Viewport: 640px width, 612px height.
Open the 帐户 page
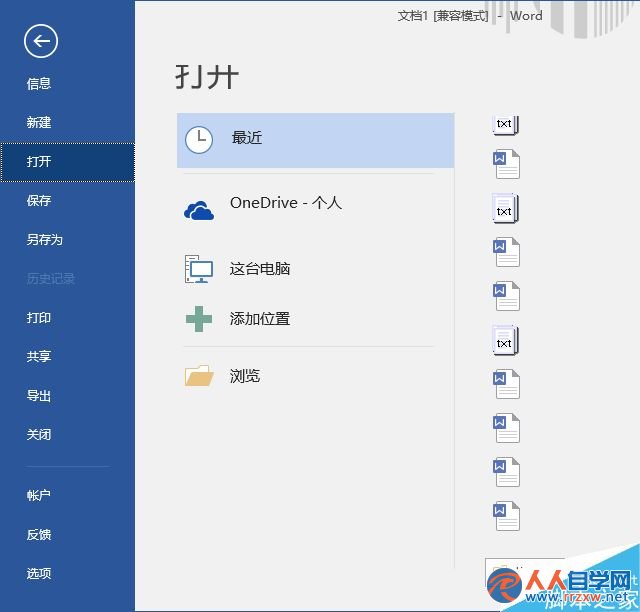pyautogui.click(x=39, y=495)
